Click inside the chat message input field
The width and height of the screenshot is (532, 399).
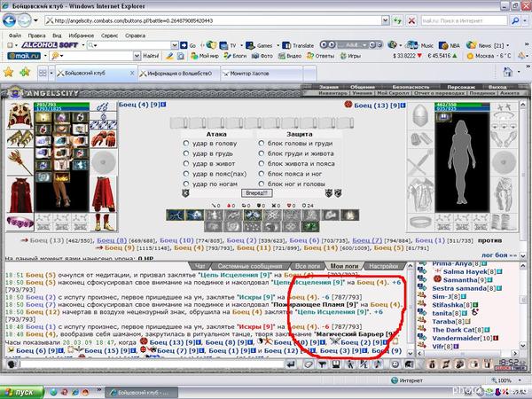151,364
